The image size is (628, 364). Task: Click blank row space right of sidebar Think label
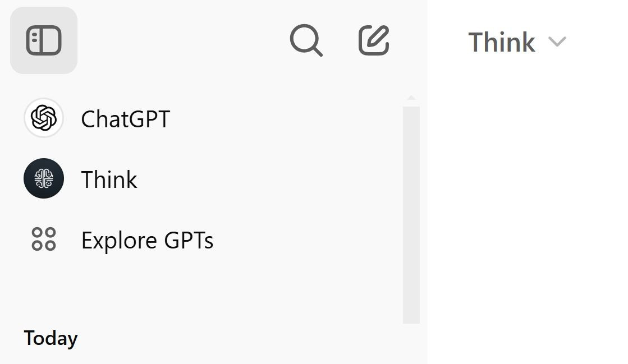click(269, 179)
